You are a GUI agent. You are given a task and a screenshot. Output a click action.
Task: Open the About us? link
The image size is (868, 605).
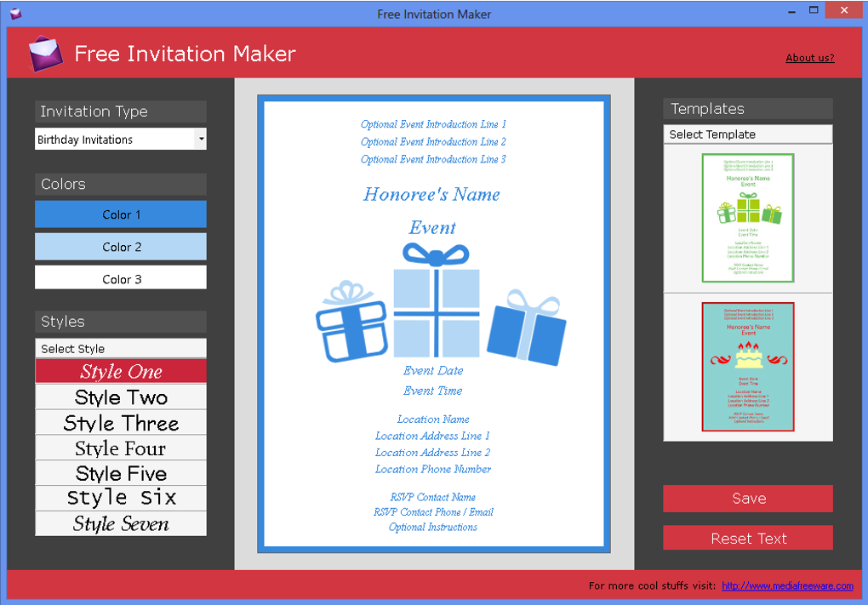point(810,58)
